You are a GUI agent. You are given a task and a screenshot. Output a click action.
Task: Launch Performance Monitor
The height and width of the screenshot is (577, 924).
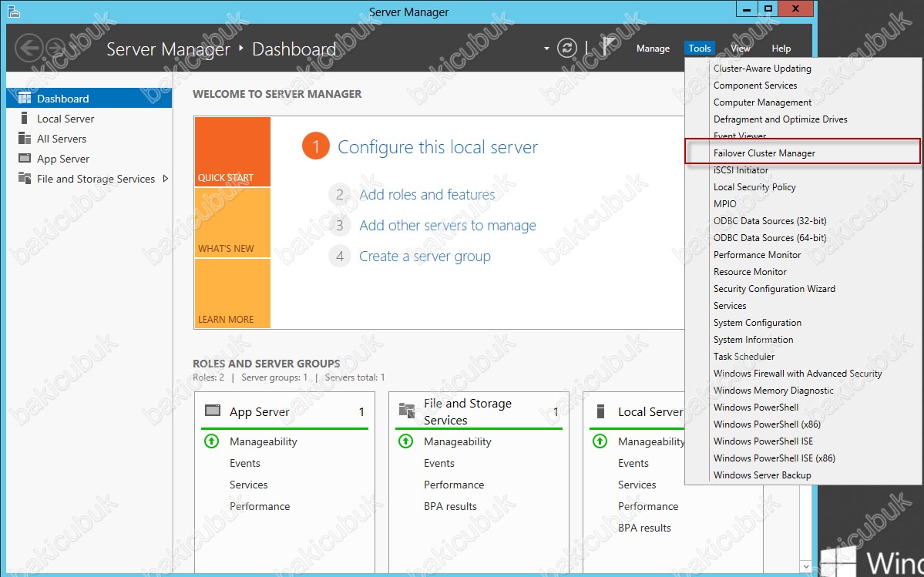[758, 255]
